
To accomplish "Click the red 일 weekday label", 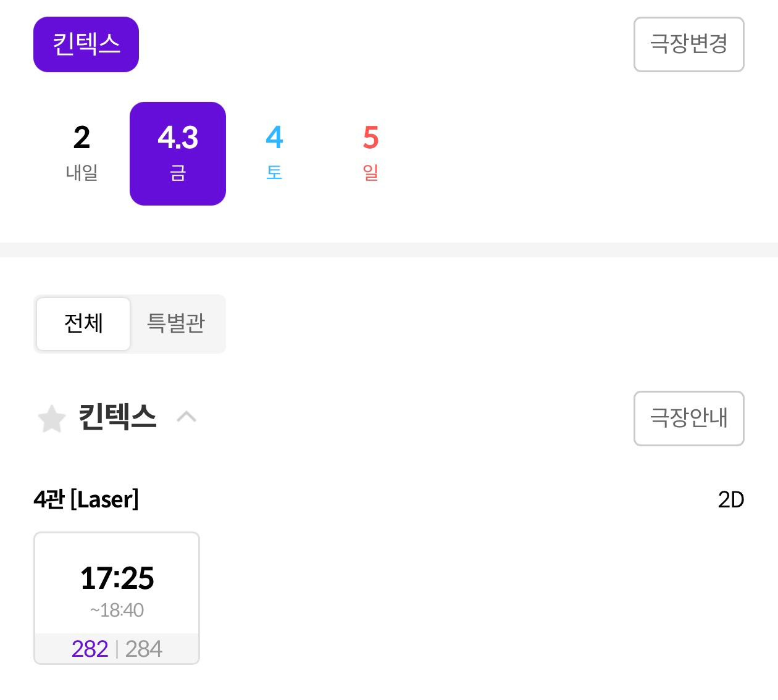I will click(x=370, y=172).
